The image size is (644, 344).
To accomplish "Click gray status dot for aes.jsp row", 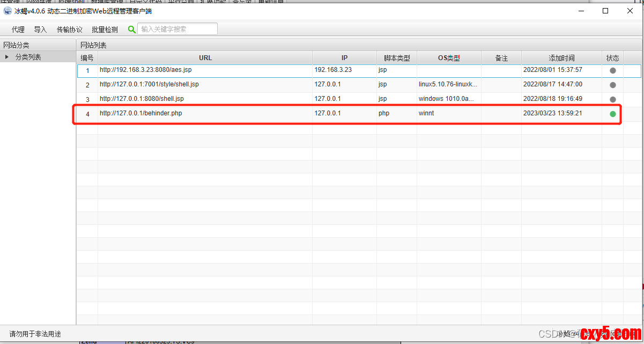I will (x=612, y=70).
